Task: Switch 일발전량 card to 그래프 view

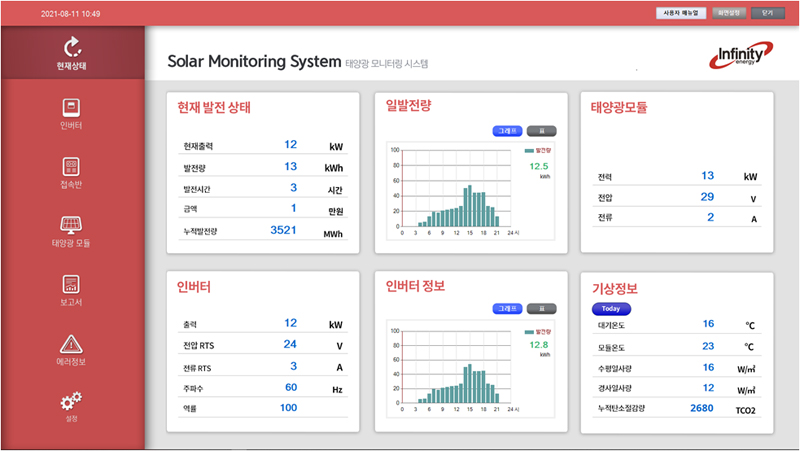Action: pyautogui.click(x=507, y=131)
